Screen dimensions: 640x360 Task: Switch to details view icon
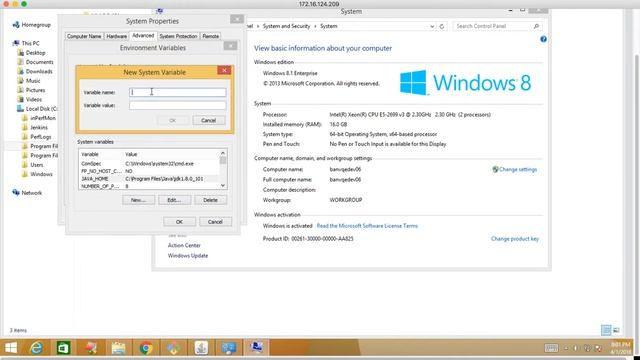point(606,330)
